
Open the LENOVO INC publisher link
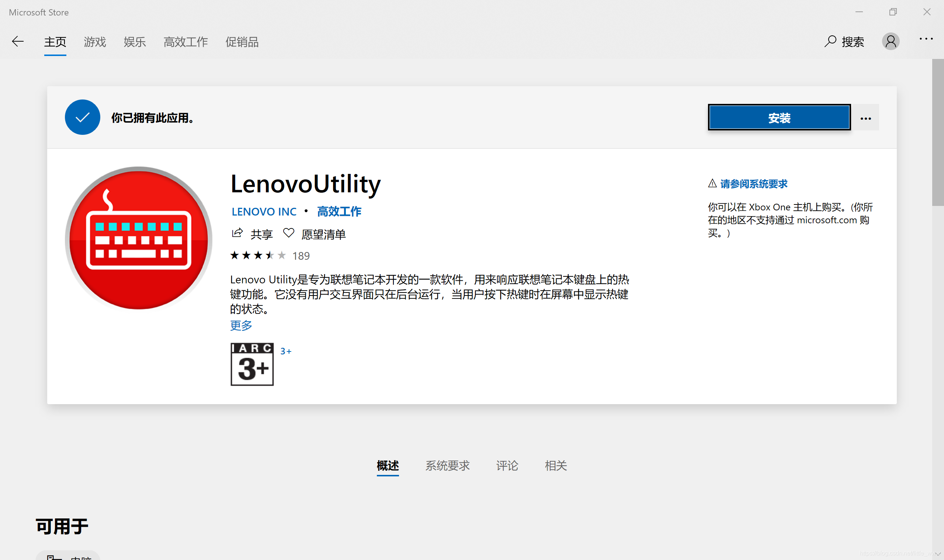[264, 212]
